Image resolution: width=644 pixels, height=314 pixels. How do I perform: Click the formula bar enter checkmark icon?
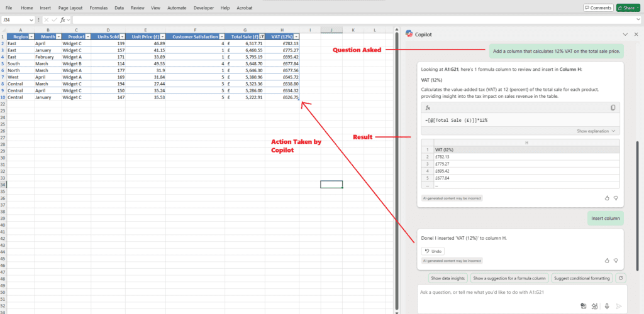tap(55, 19)
